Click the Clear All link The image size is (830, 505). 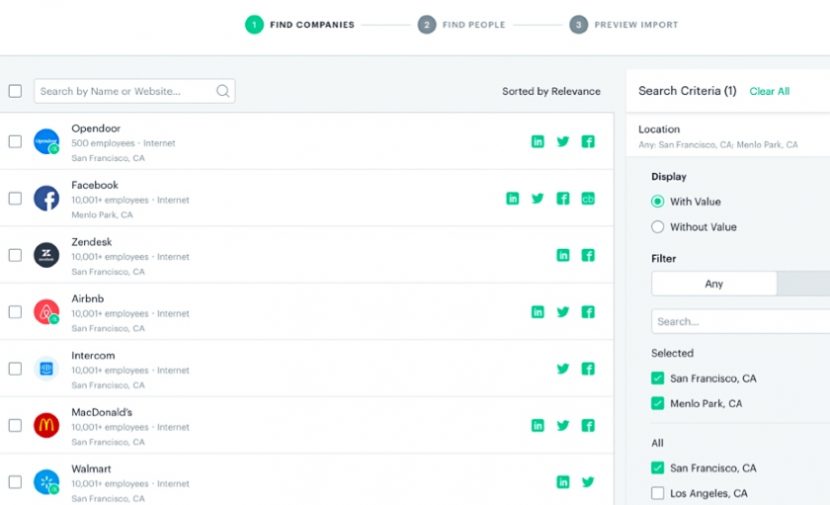pyautogui.click(x=769, y=91)
